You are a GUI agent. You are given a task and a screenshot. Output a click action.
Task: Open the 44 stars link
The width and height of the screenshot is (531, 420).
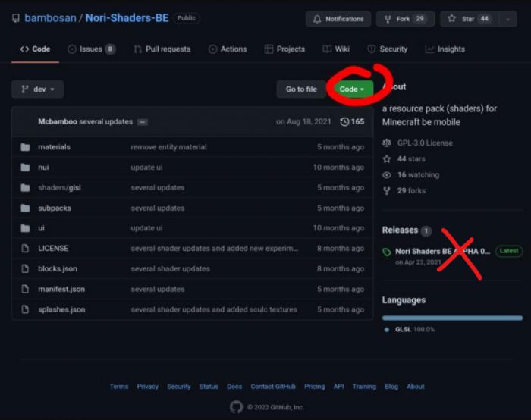[x=411, y=158]
